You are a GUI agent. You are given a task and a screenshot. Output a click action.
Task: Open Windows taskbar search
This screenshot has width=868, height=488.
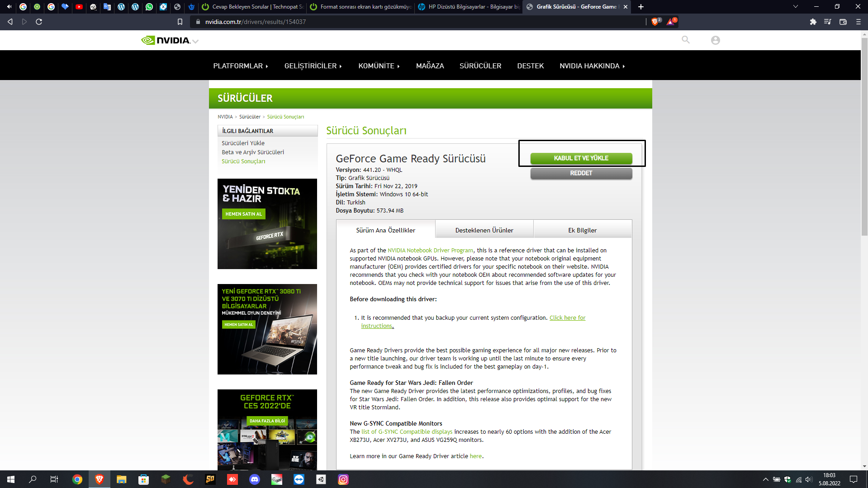pyautogui.click(x=33, y=479)
